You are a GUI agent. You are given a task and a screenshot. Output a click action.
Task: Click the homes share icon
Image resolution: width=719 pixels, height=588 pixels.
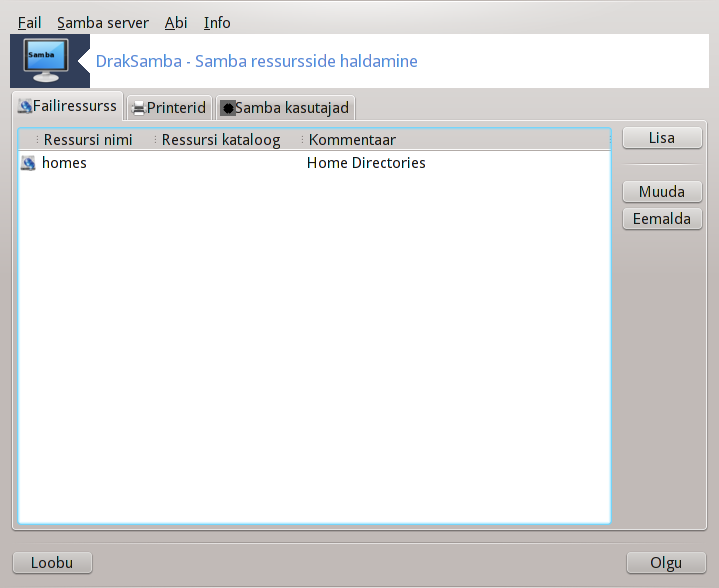click(x=28, y=163)
